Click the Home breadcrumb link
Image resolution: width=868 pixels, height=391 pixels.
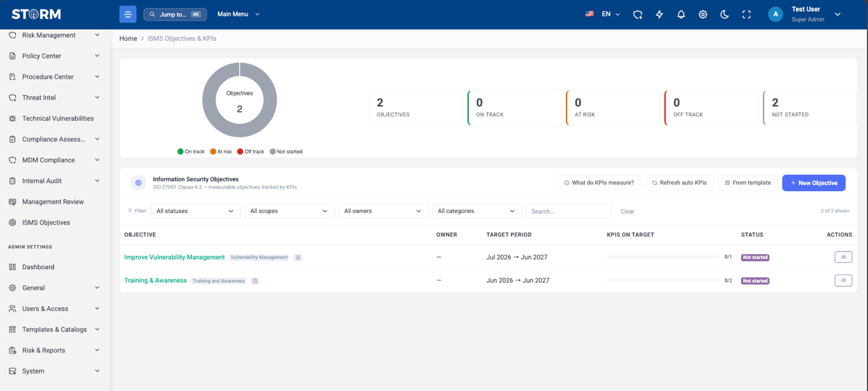128,38
